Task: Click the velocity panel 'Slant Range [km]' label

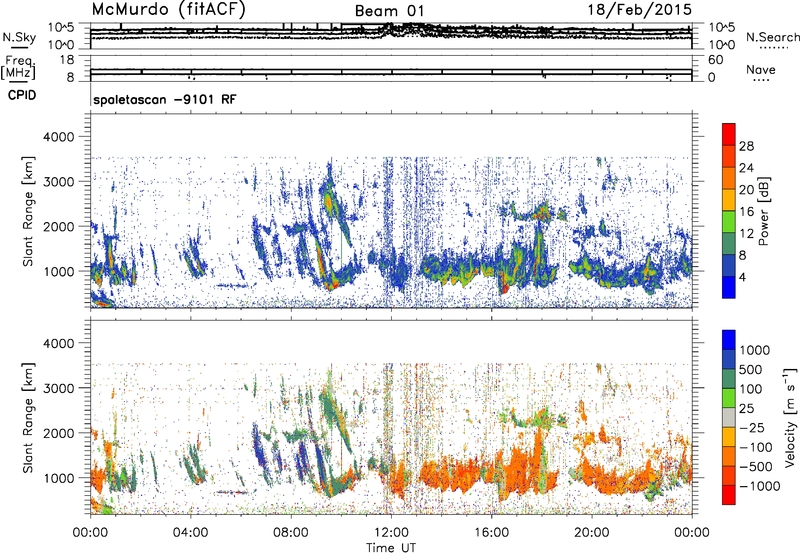Action: [29, 417]
